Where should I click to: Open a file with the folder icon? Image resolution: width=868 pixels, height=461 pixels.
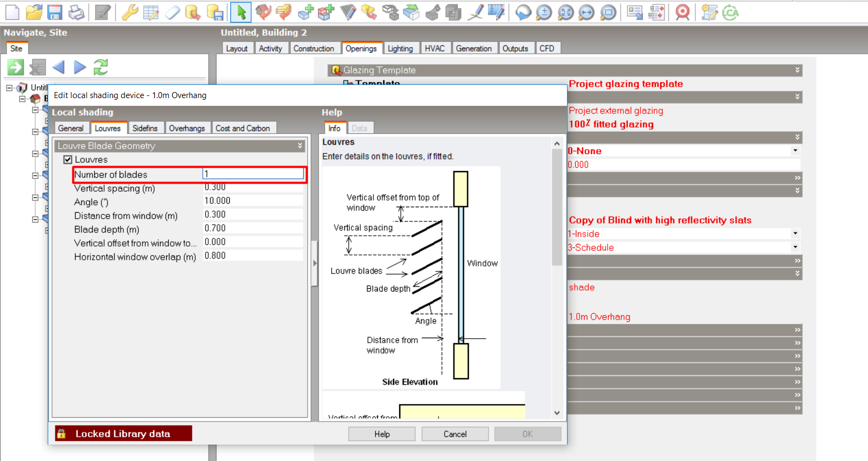(x=34, y=12)
